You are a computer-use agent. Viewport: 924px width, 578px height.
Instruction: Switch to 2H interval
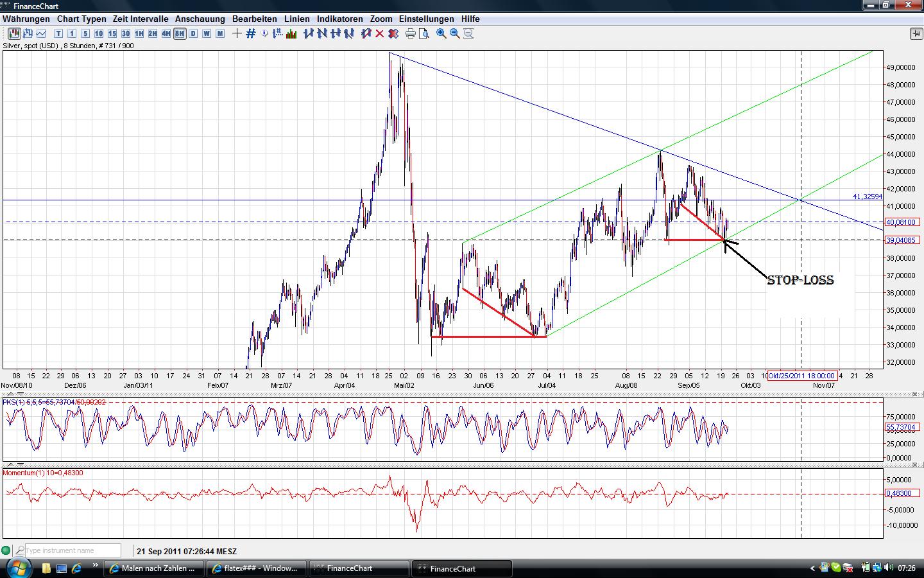153,33
